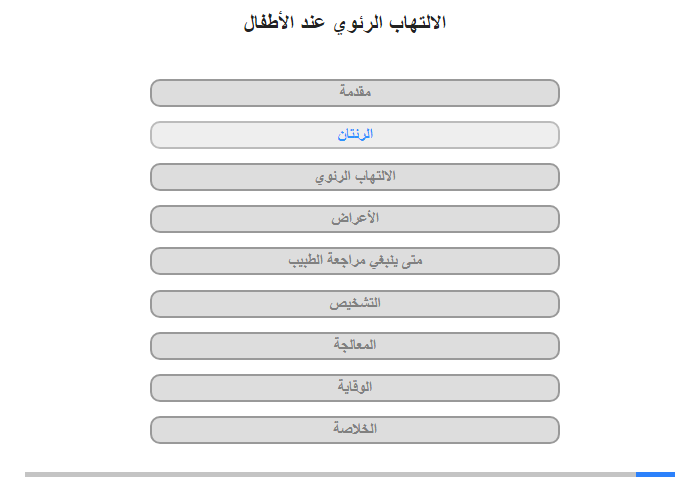This screenshot has width=700, height=480.
Task: Select the first button in the section list
Action: tap(355, 93)
